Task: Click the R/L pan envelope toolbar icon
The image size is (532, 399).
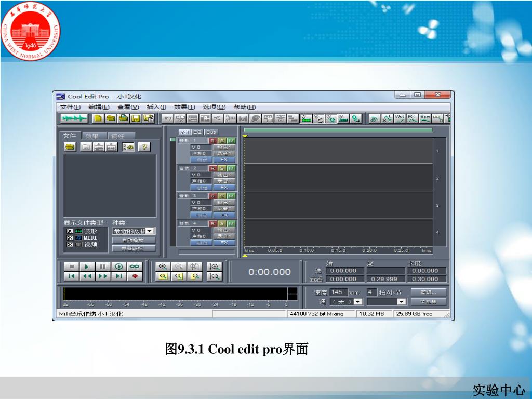Action: [387, 118]
